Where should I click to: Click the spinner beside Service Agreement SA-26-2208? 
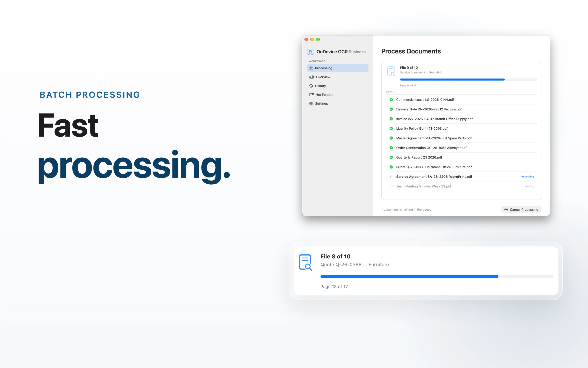(x=391, y=177)
